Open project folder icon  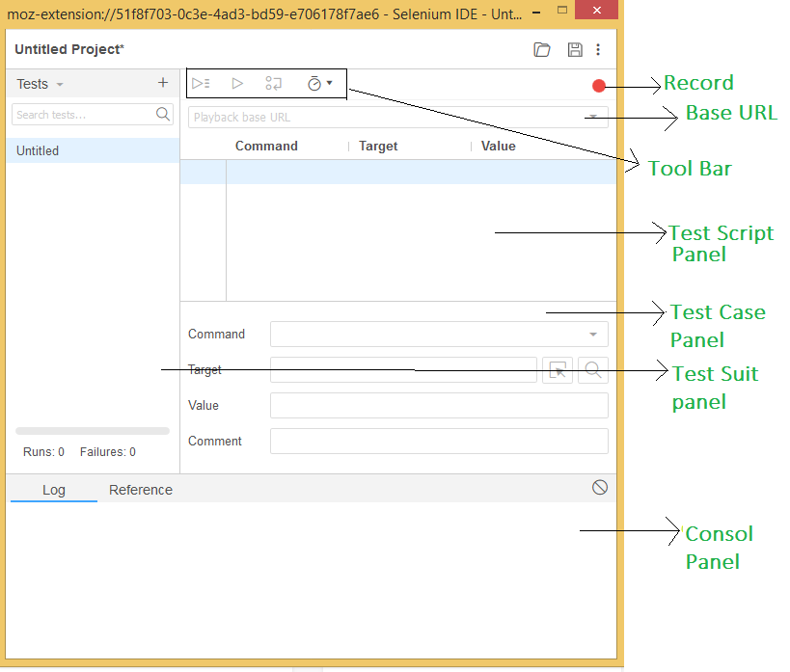click(542, 49)
